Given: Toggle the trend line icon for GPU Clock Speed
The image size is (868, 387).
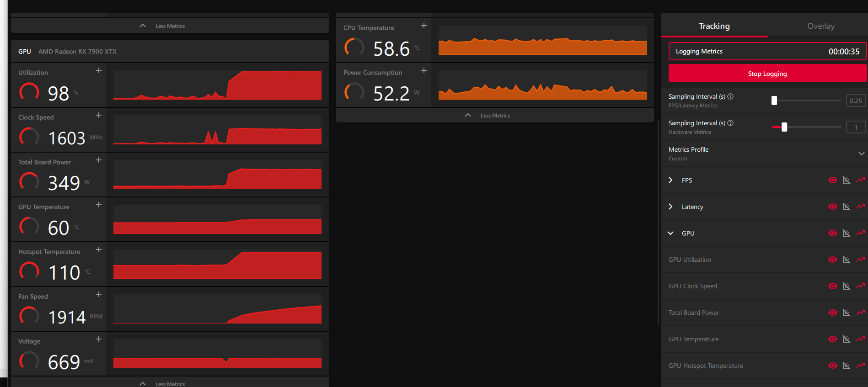Looking at the screenshot, I should (861, 286).
